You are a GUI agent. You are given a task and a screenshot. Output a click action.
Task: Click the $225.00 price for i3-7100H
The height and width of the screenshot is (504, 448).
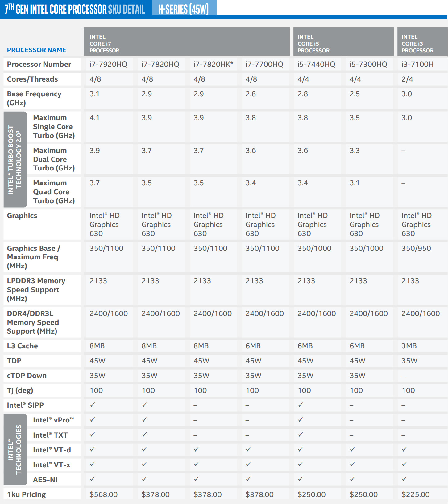pos(415,494)
